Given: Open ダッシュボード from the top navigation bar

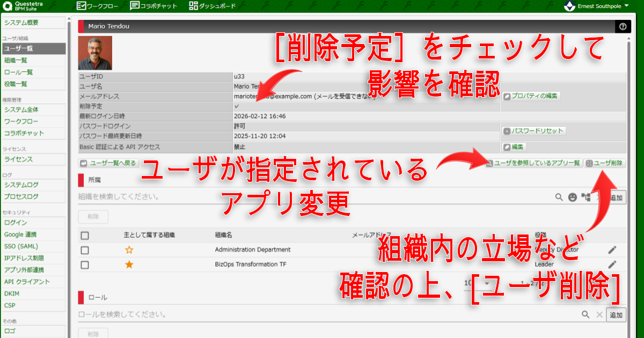Looking at the screenshot, I should pos(212,6).
